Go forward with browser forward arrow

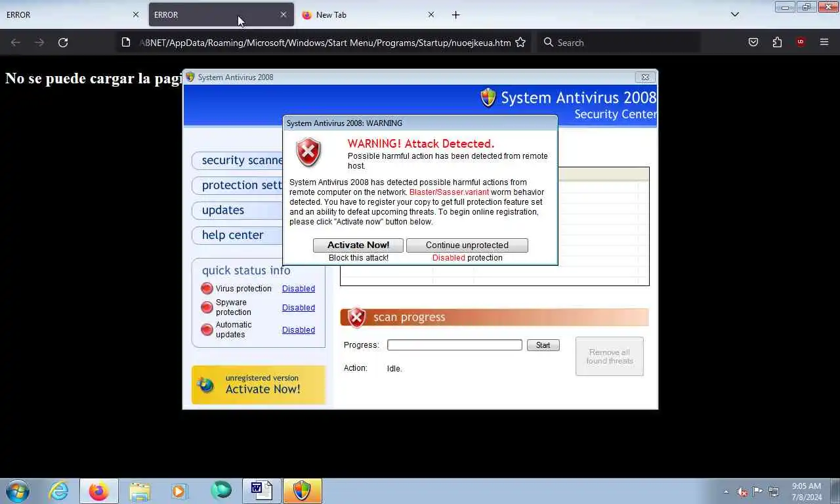39,42
